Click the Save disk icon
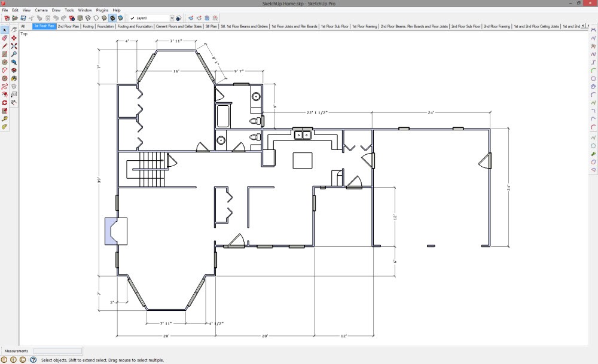The width and height of the screenshot is (598, 364). click(x=23, y=18)
